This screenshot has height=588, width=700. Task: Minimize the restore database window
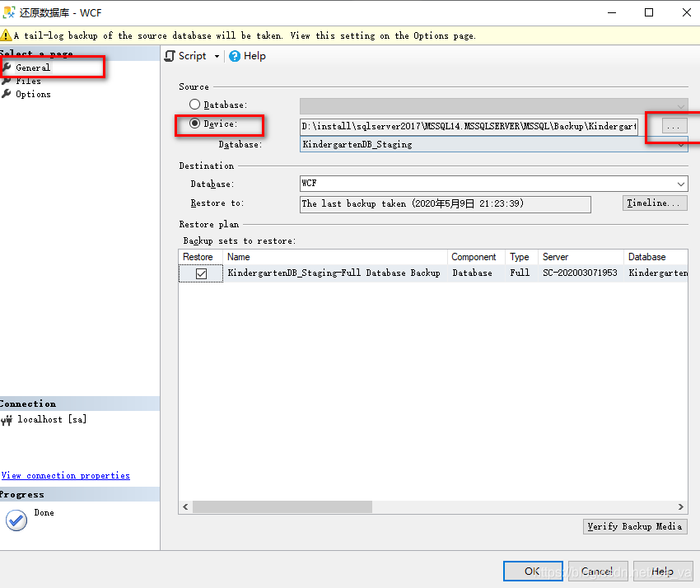[612, 12]
